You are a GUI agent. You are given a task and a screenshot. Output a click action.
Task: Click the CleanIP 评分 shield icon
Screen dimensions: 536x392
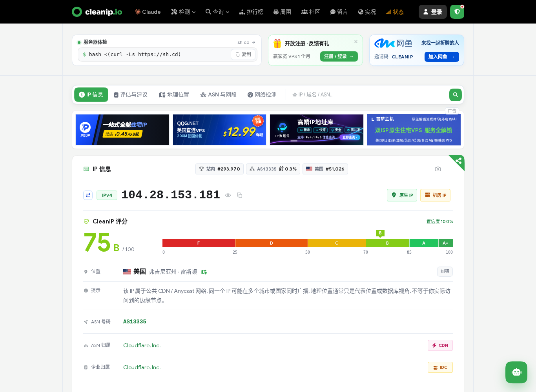click(86, 221)
